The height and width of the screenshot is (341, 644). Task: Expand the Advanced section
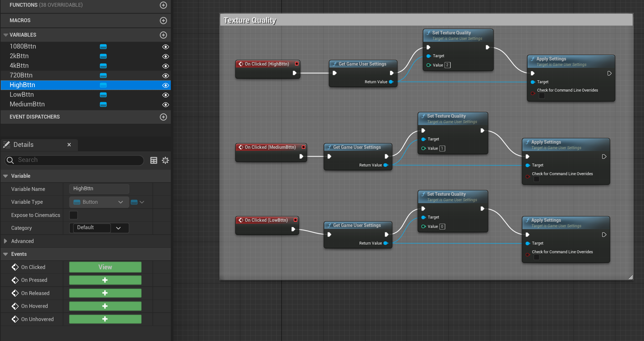(5, 241)
